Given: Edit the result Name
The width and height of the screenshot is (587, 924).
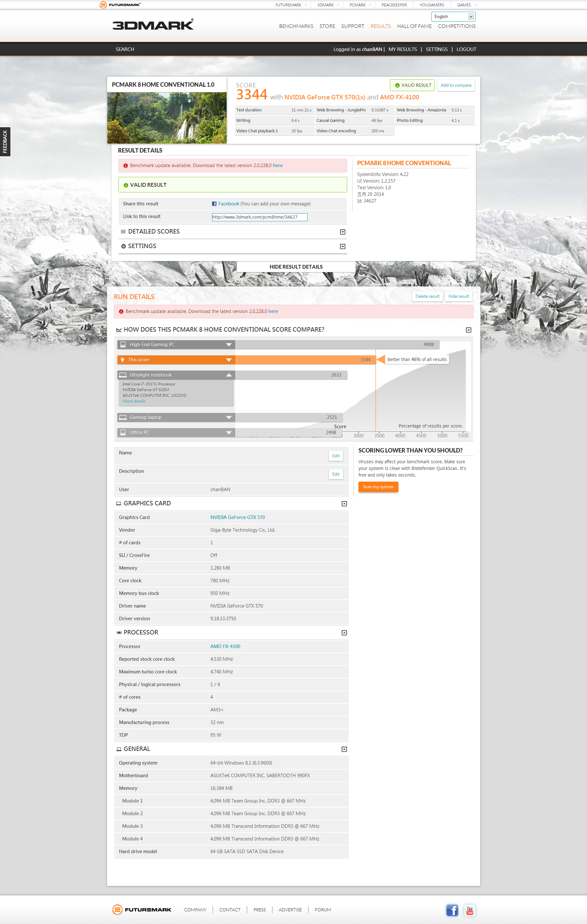Looking at the screenshot, I should click(336, 456).
